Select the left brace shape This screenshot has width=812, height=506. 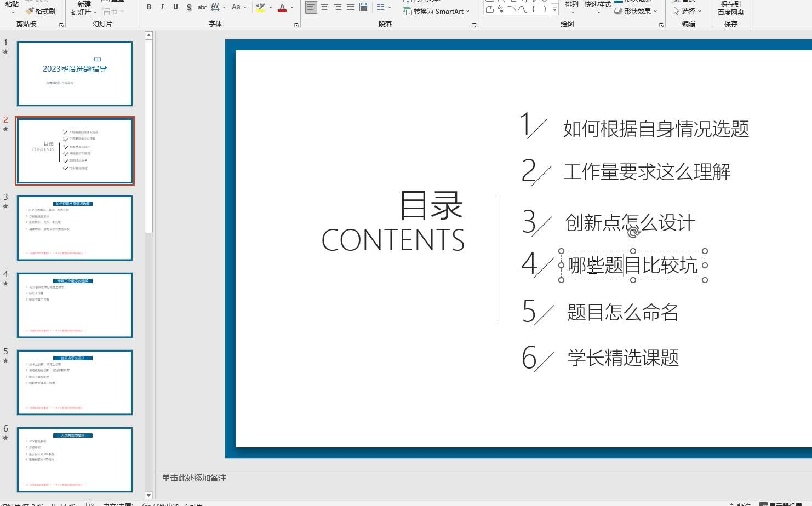tap(533, 9)
